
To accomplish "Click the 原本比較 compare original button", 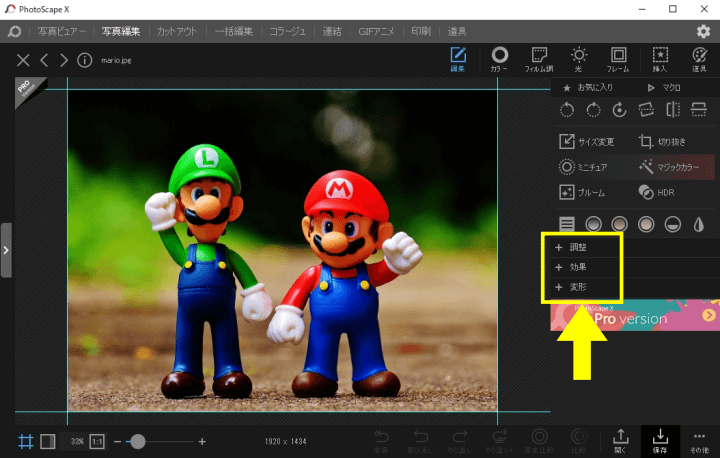I will (x=540, y=441).
